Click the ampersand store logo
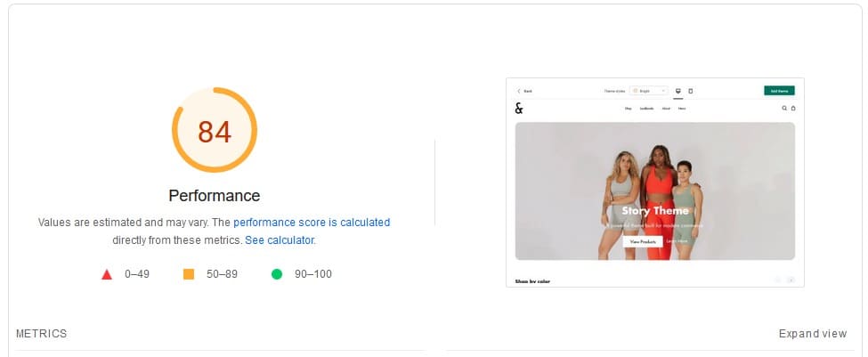Screen dimensions: 868x357 [519, 109]
